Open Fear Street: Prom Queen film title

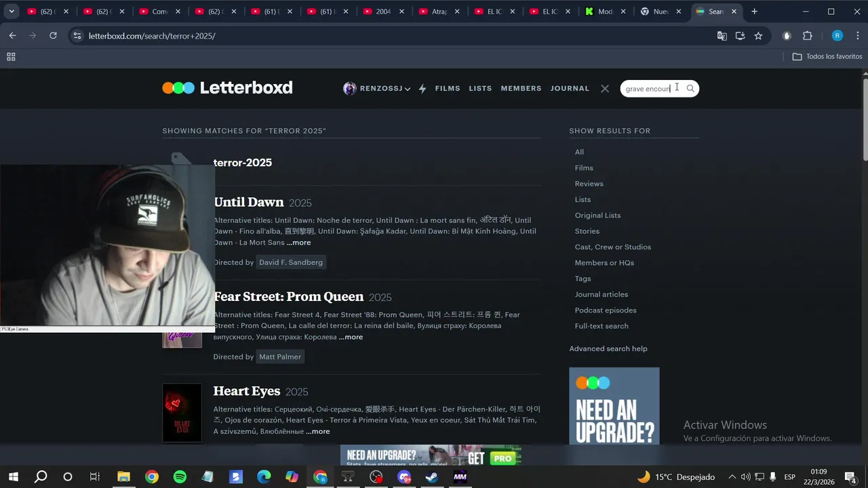[288, 297]
